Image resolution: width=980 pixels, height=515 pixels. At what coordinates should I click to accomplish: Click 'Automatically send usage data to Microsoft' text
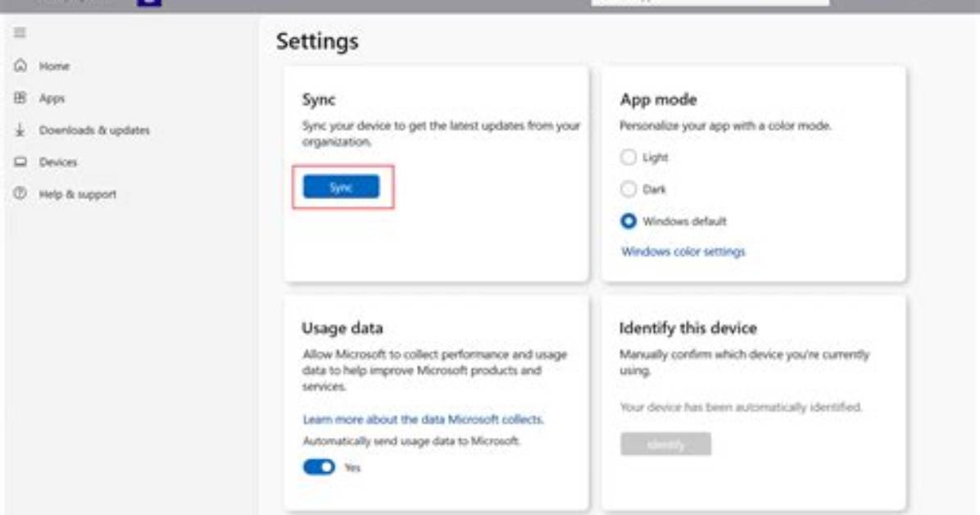[x=411, y=441]
